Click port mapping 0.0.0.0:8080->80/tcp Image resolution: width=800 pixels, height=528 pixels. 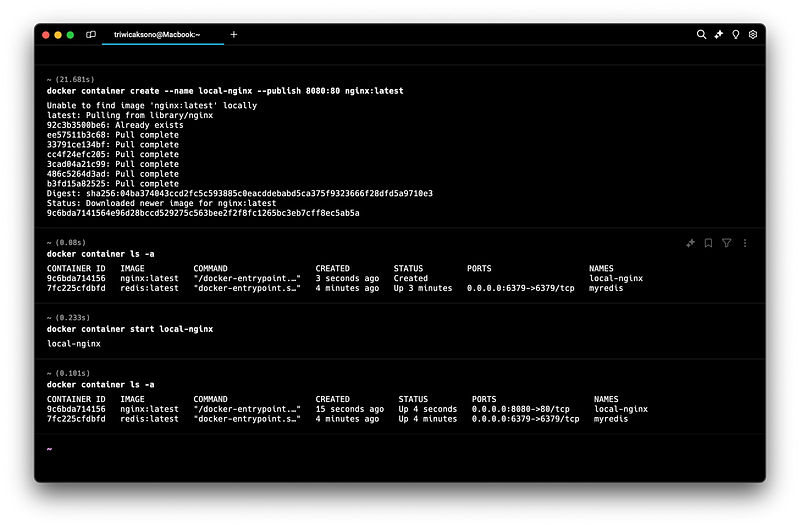(520, 409)
